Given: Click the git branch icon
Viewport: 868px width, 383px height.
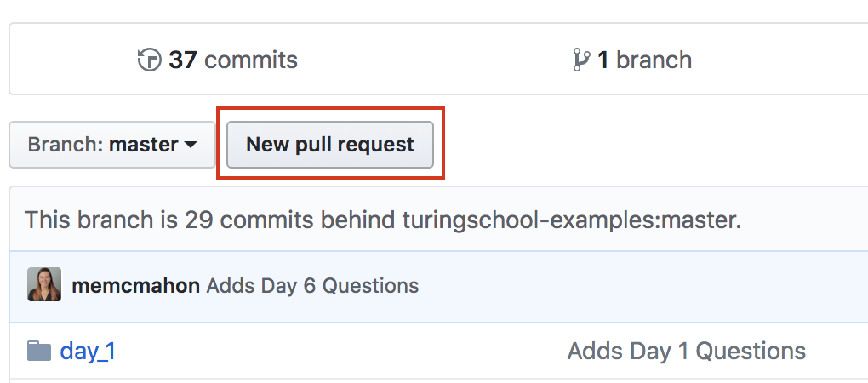Looking at the screenshot, I should click(582, 60).
